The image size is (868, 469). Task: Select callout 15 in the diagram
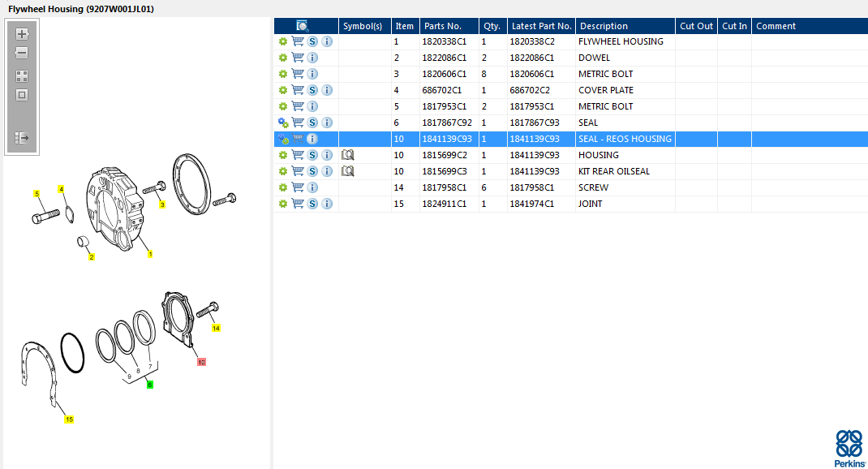69,420
